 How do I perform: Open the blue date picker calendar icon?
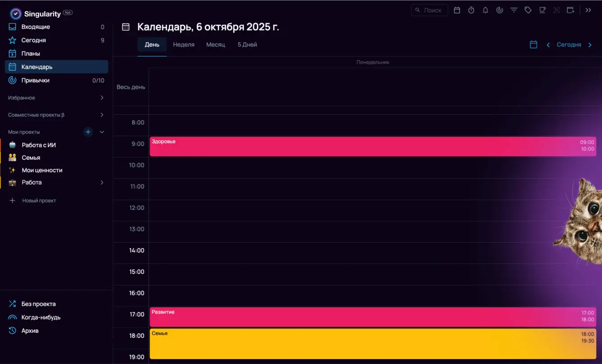coord(533,44)
